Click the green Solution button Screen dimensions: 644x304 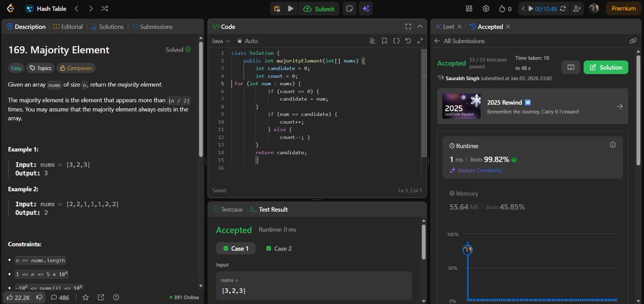tap(606, 67)
